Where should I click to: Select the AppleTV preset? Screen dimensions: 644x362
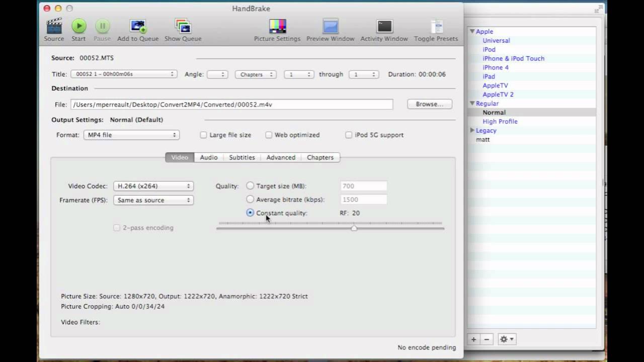coord(495,85)
